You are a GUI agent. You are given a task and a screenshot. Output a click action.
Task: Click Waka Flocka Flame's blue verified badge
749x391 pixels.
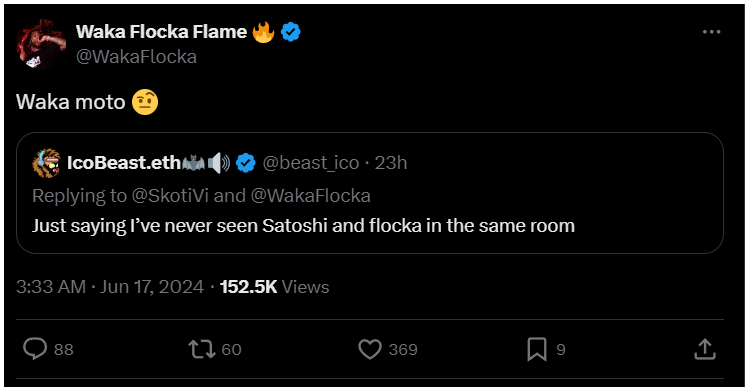(x=290, y=32)
